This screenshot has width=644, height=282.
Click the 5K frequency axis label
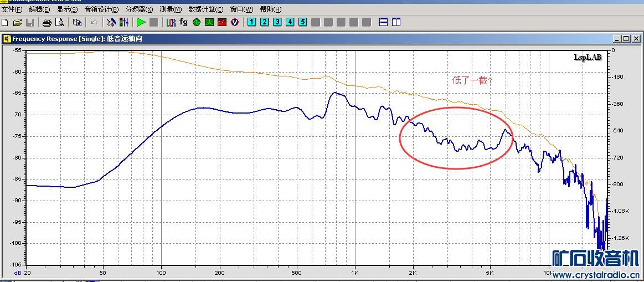(x=491, y=273)
